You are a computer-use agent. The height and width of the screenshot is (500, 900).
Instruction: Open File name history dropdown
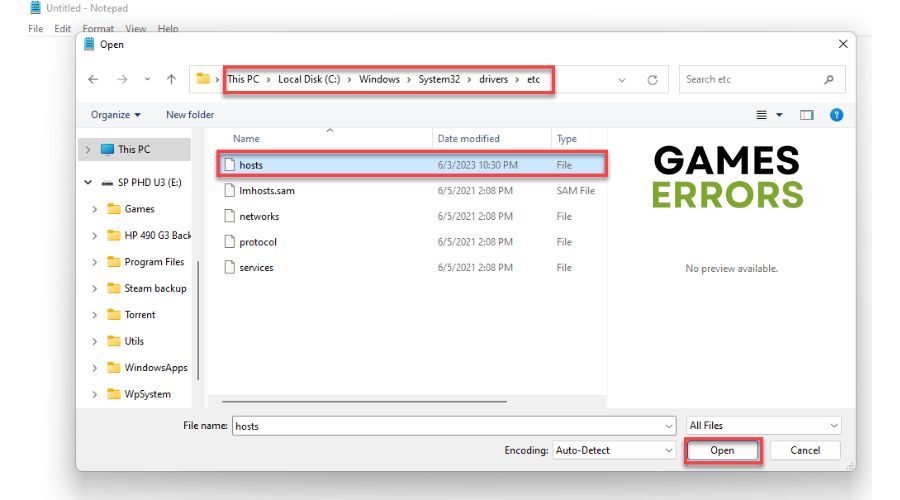669,426
